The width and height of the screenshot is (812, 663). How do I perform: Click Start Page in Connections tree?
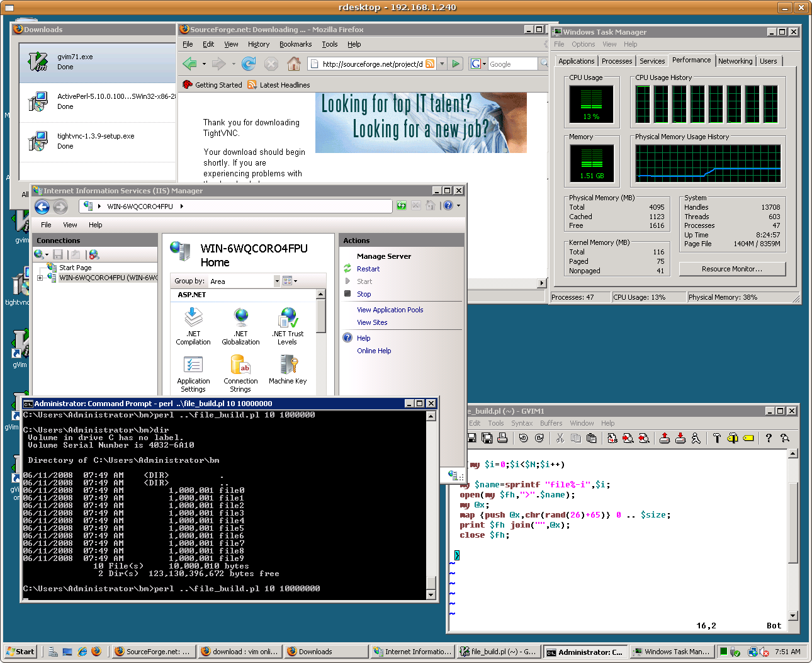pos(75,268)
